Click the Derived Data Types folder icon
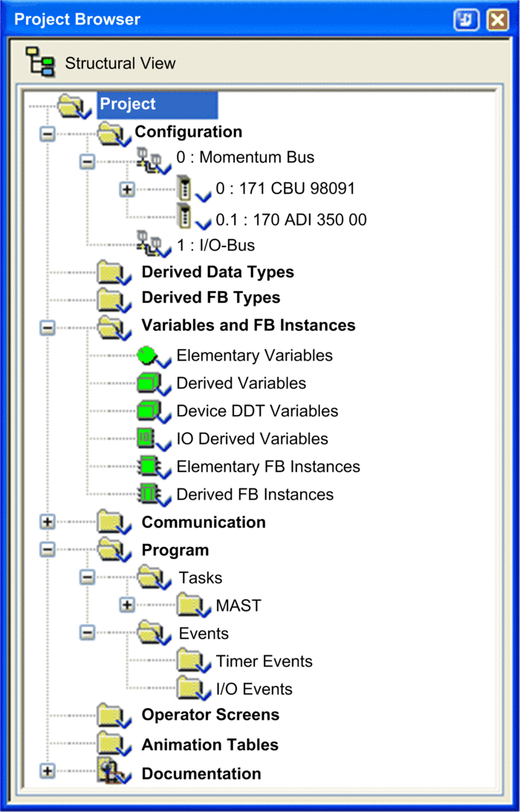This screenshot has width=520, height=812. pyautogui.click(x=115, y=272)
